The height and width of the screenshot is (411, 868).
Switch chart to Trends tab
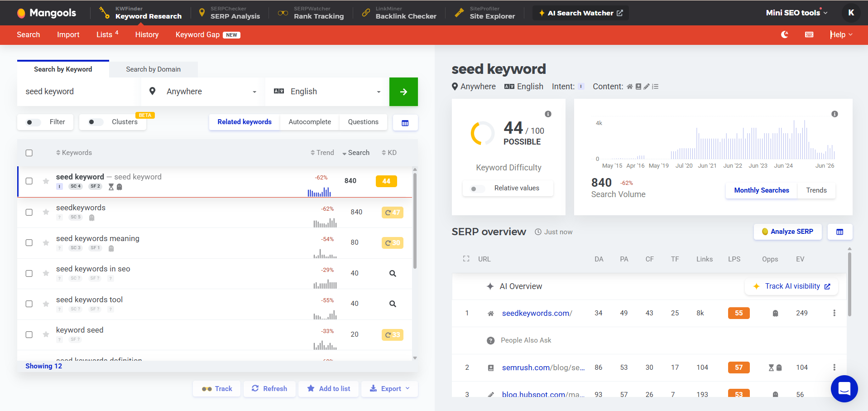pyautogui.click(x=816, y=190)
